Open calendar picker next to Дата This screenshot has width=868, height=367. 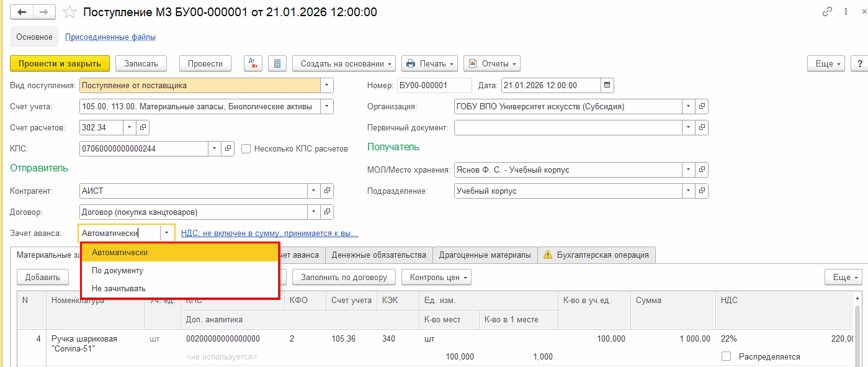click(607, 86)
